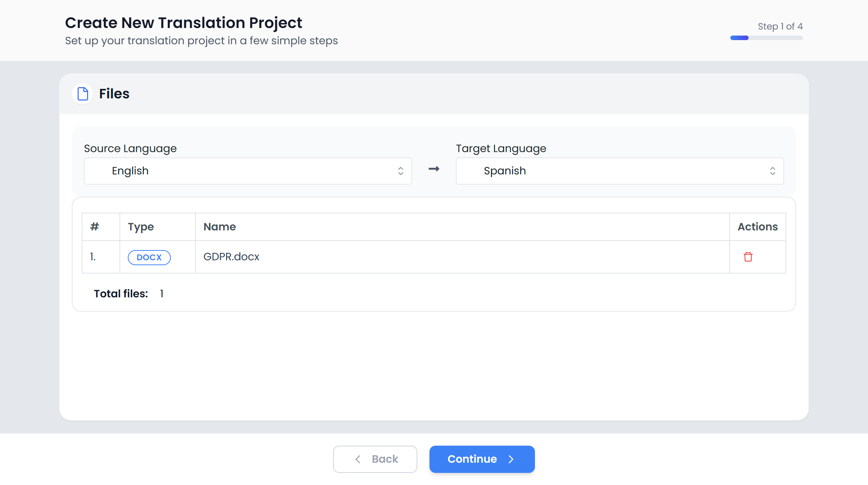Click the Continue button
This screenshot has height=485, width=868.
click(482, 459)
